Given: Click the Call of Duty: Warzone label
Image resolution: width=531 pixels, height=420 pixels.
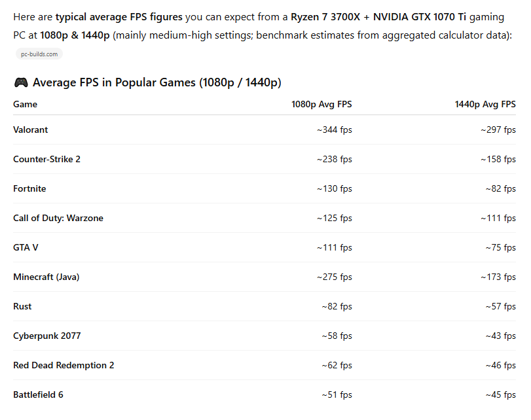Looking at the screenshot, I should tap(58, 218).
